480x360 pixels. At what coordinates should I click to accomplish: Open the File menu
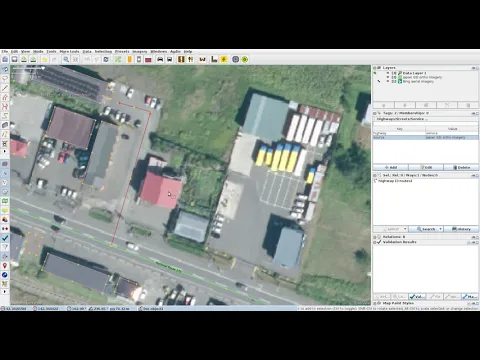coord(4,52)
